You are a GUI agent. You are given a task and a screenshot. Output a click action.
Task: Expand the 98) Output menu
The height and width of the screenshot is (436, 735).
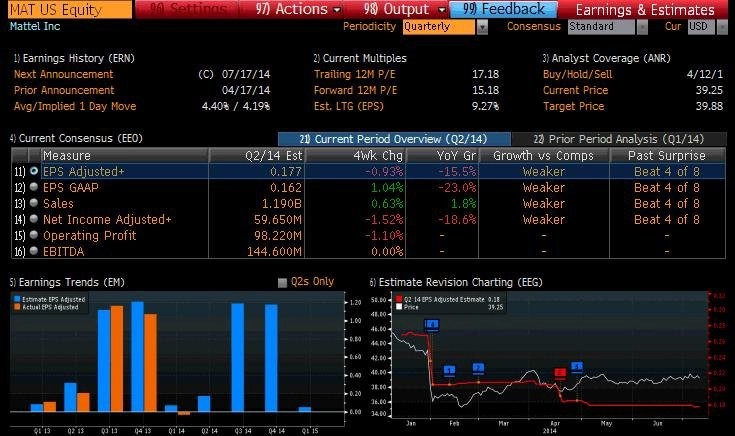pyautogui.click(x=404, y=9)
